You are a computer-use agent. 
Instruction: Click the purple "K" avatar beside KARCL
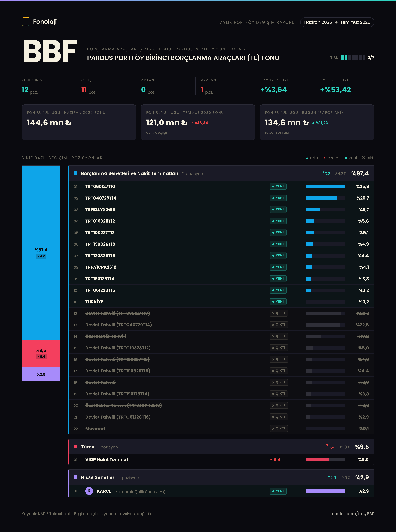coord(89,491)
